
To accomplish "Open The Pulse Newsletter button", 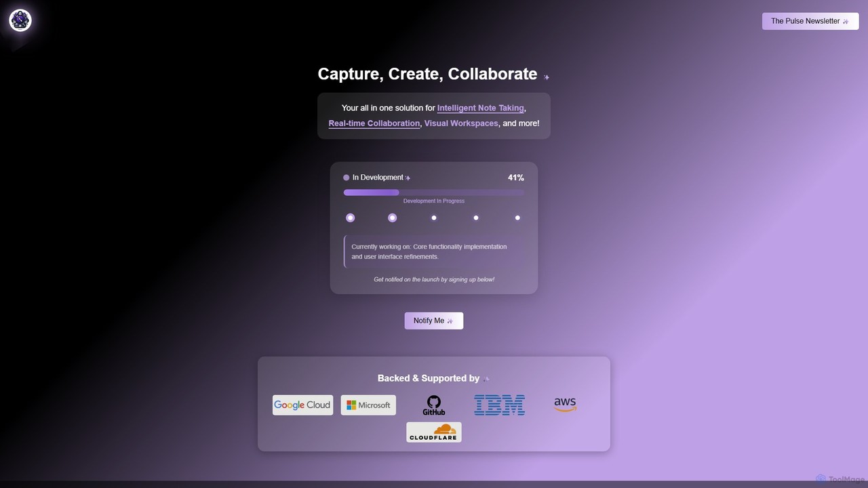I will coord(810,21).
